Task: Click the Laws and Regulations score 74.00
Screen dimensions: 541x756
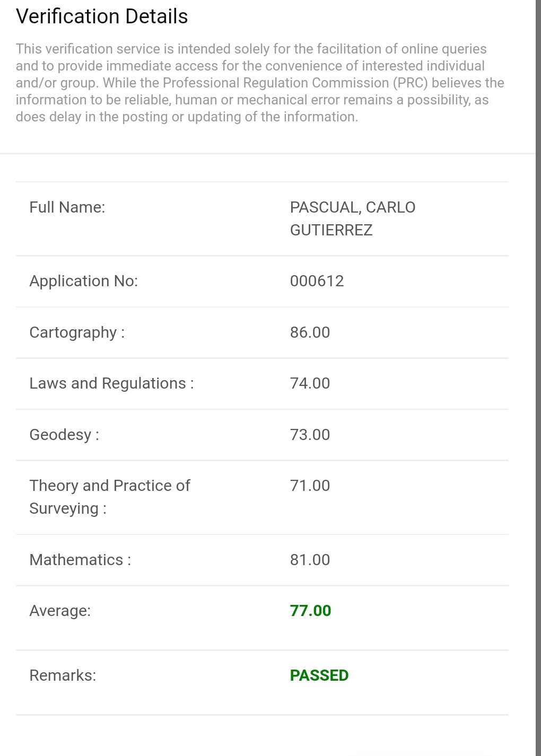Action: [x=310, y=383]
